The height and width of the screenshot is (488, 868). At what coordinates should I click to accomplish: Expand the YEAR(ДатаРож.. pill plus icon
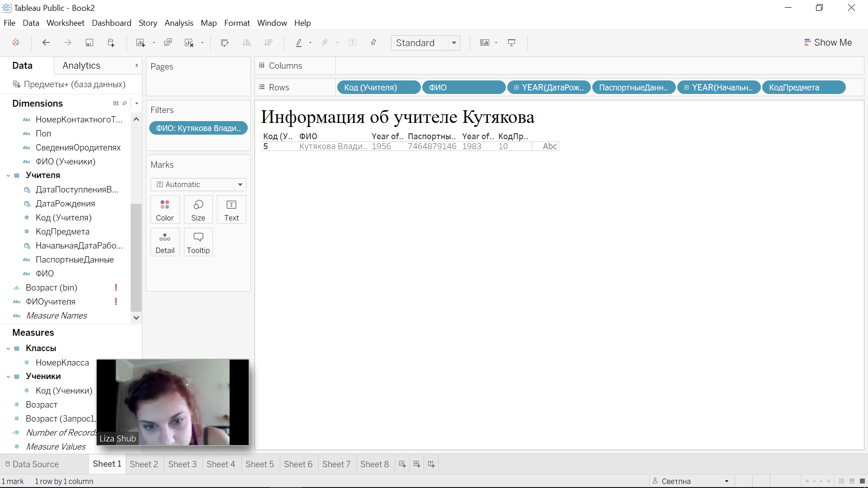[x=516, y=88]
